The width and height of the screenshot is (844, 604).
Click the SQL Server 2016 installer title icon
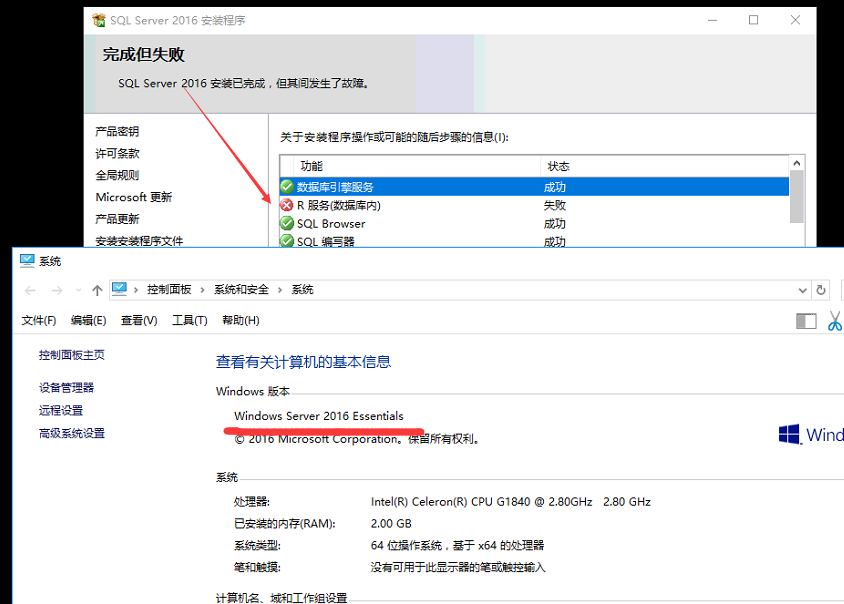[99, 20]
